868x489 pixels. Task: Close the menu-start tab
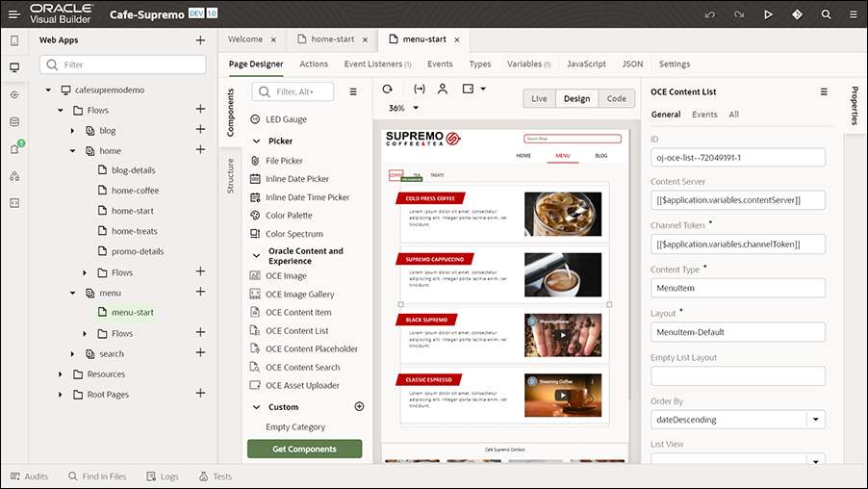click(457, 39)
